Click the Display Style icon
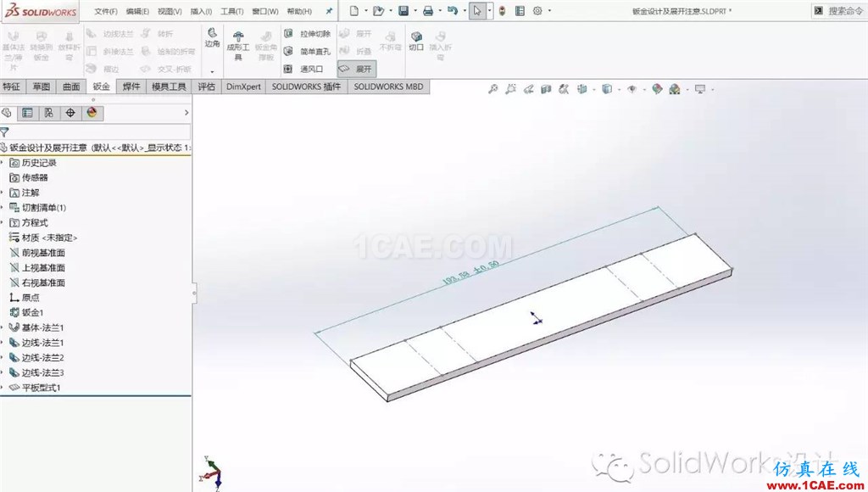The height and width of the screenshot is (492, 868). pos(607,89)
